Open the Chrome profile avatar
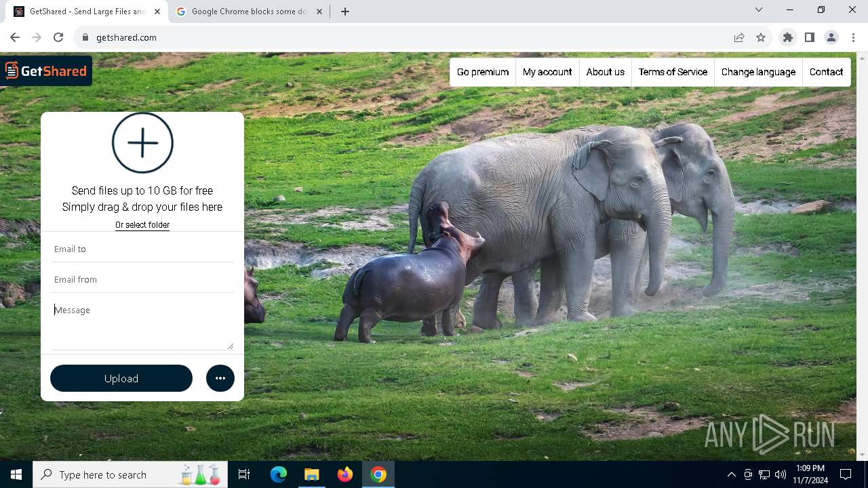 point(831,37)
